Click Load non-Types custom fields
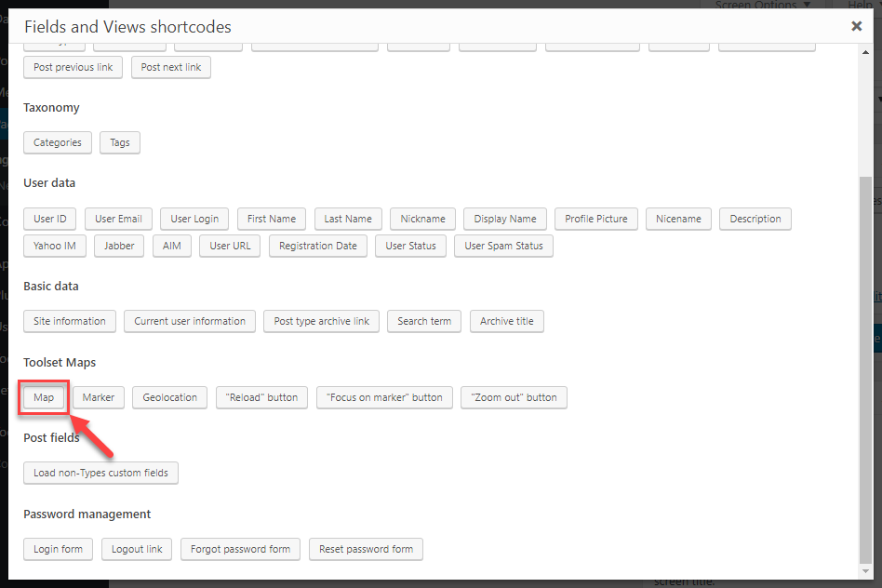882x588 pixels. [100, 473]
